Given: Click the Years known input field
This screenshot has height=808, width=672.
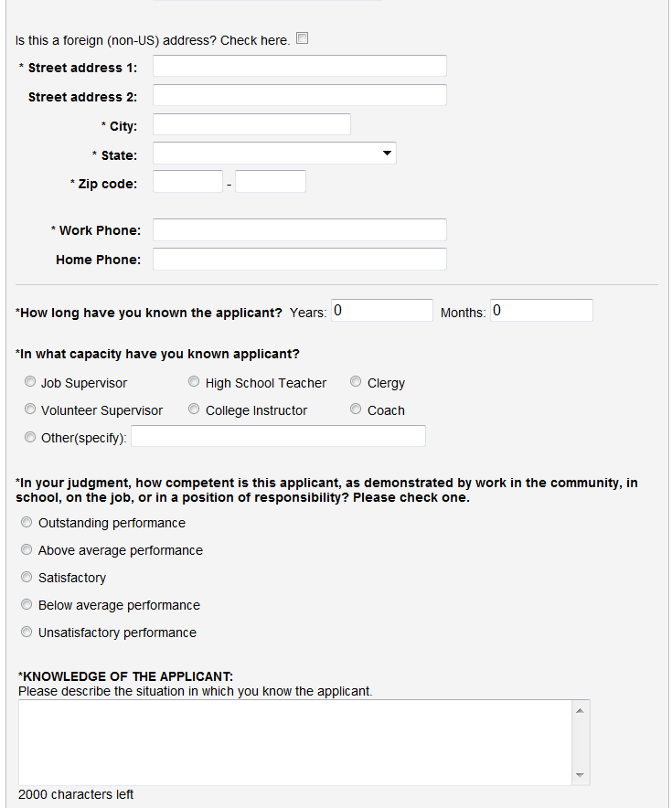Looking at the screenshot, I should [x=380, y=311].
